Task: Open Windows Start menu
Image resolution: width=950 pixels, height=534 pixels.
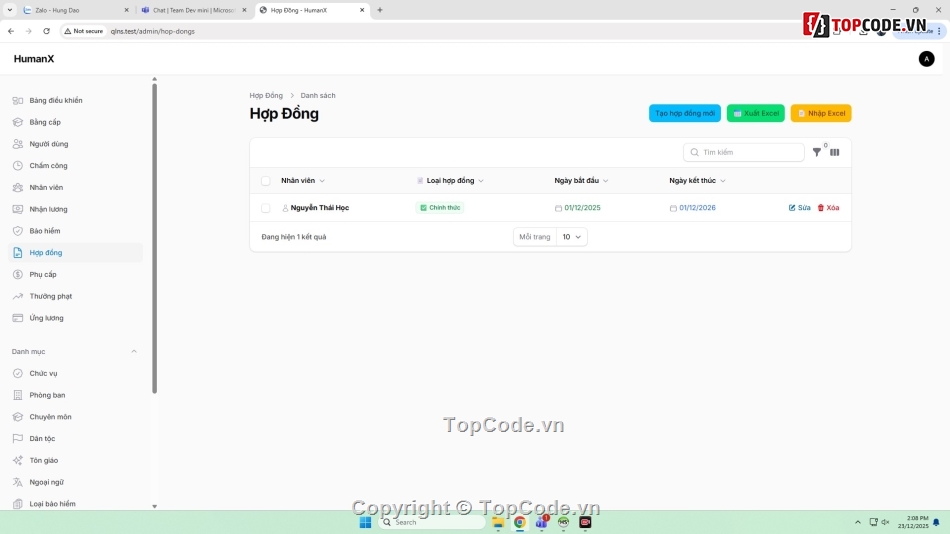Action: (x=365, y=522)
